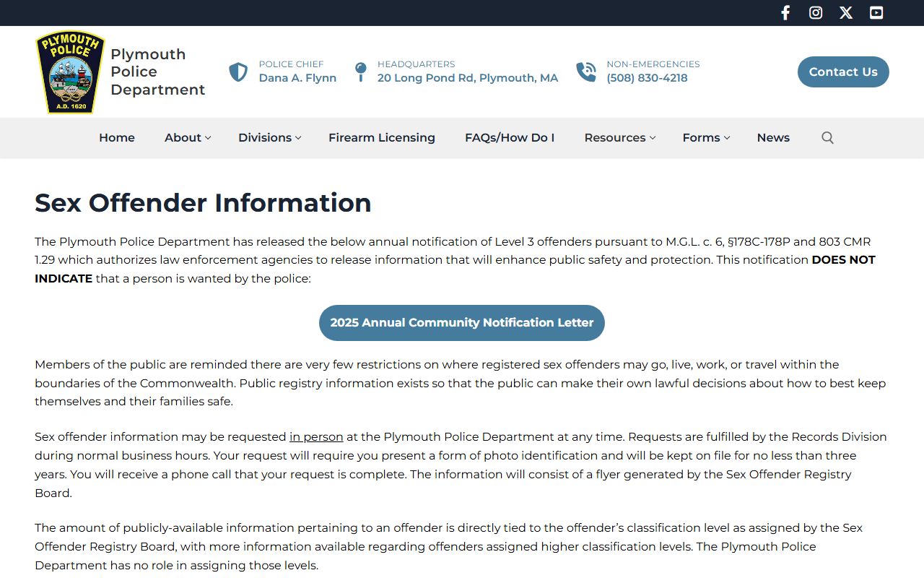Click the Plymouth Police Department site title
The height and width of the screenshot is (578, 924).
[158, 72]
